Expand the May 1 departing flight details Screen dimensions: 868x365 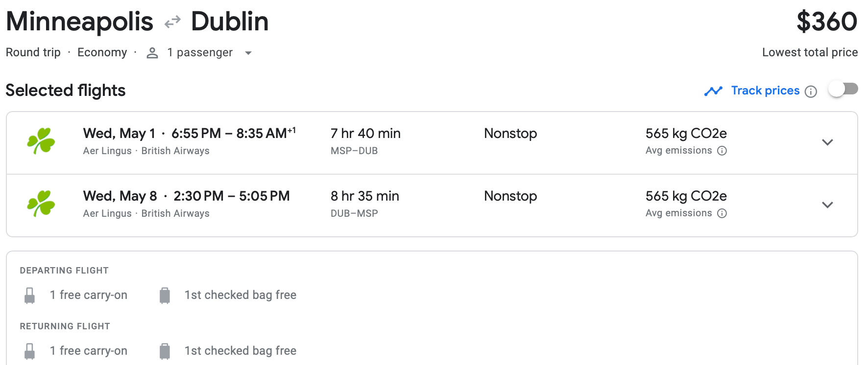coord(827,142)
